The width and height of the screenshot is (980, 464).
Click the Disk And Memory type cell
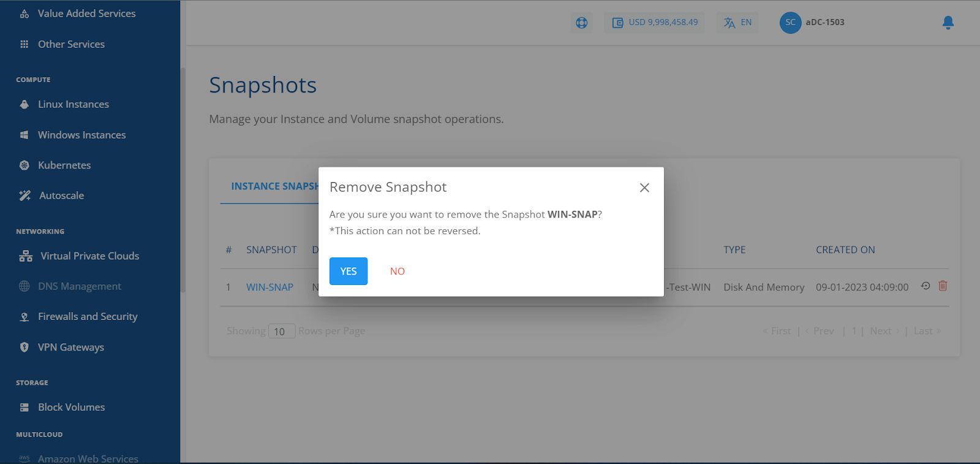764,287
